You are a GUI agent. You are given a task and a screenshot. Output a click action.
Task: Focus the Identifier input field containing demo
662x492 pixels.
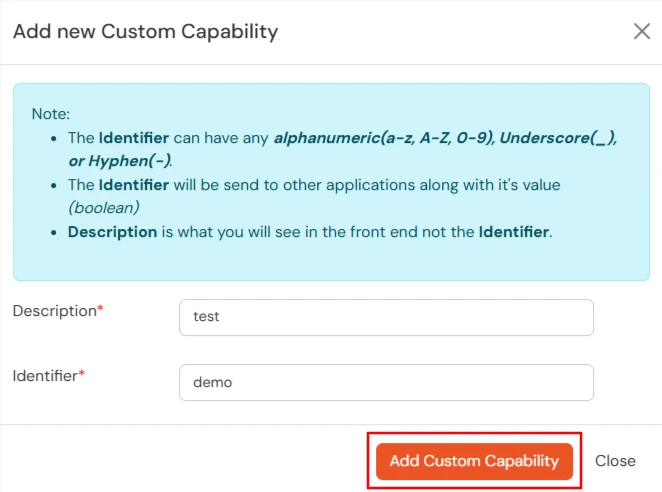386,383
